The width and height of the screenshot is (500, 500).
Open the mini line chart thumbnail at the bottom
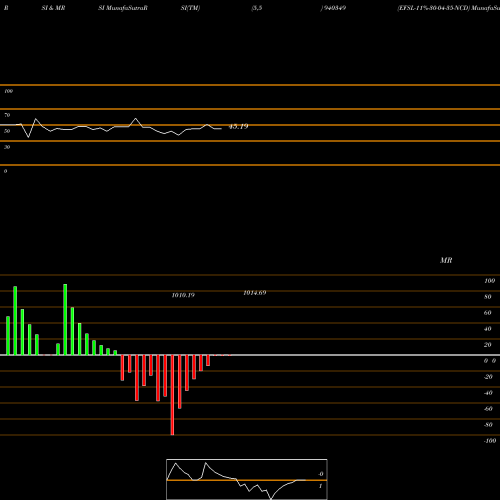[x=247, y=479]
